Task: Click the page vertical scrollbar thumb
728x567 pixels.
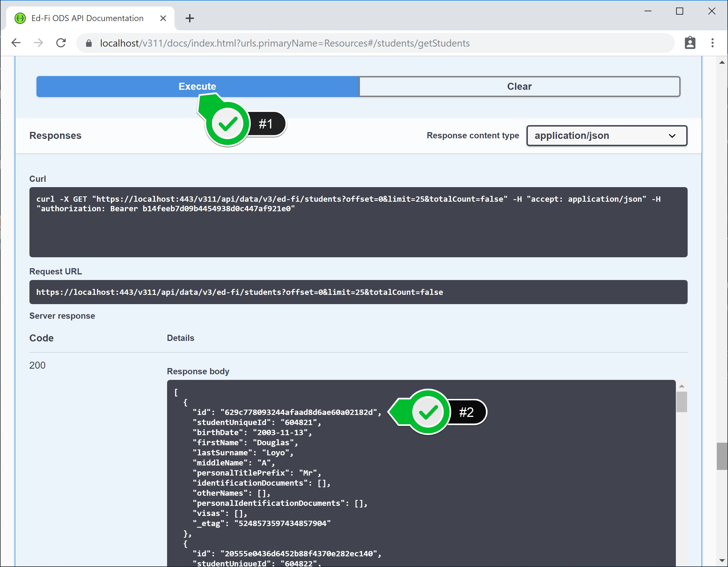Action: coord(722,456)
